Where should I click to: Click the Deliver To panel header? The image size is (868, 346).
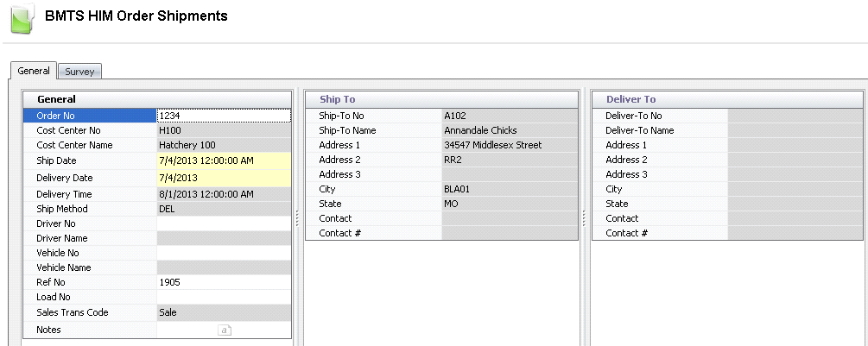(x=729, y=99)
